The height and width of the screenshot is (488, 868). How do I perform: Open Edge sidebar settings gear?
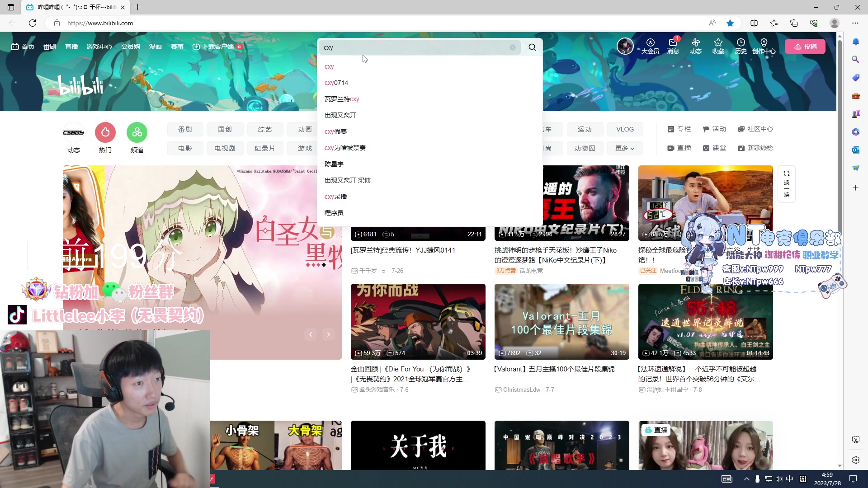(x=856, y=460)
